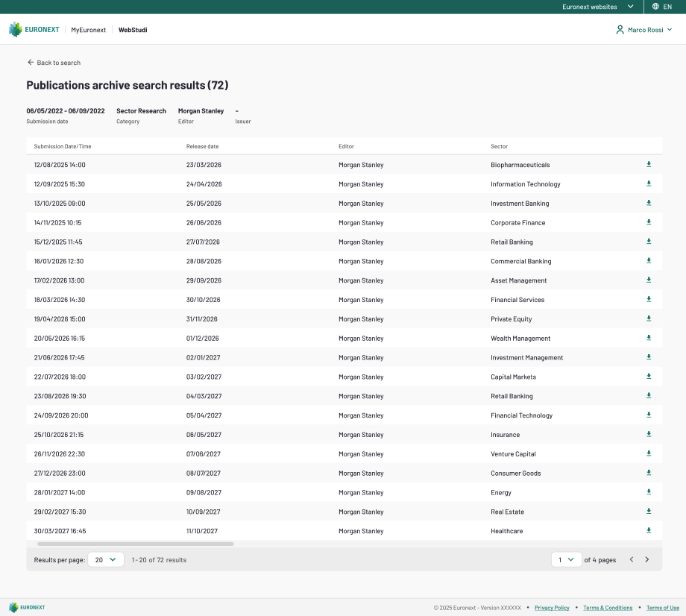This screenshot has width=686, height=616.
Task: Download the Corporate Finance publication
Action: 649,222
